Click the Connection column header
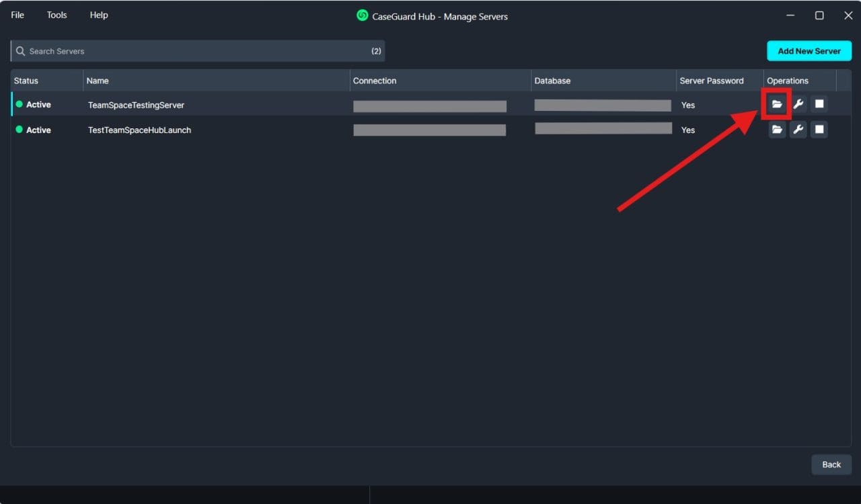Screen dimensions: 861x504 tap(375, 81)
